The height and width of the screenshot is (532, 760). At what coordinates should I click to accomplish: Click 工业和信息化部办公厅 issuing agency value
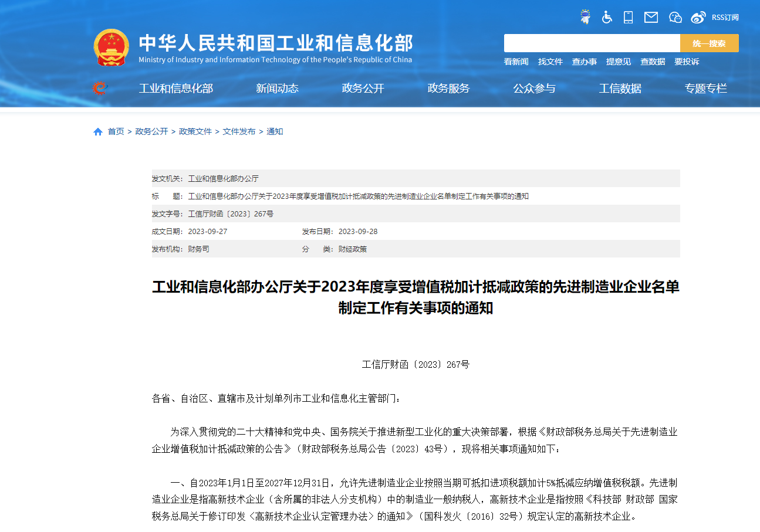point(223,178)
